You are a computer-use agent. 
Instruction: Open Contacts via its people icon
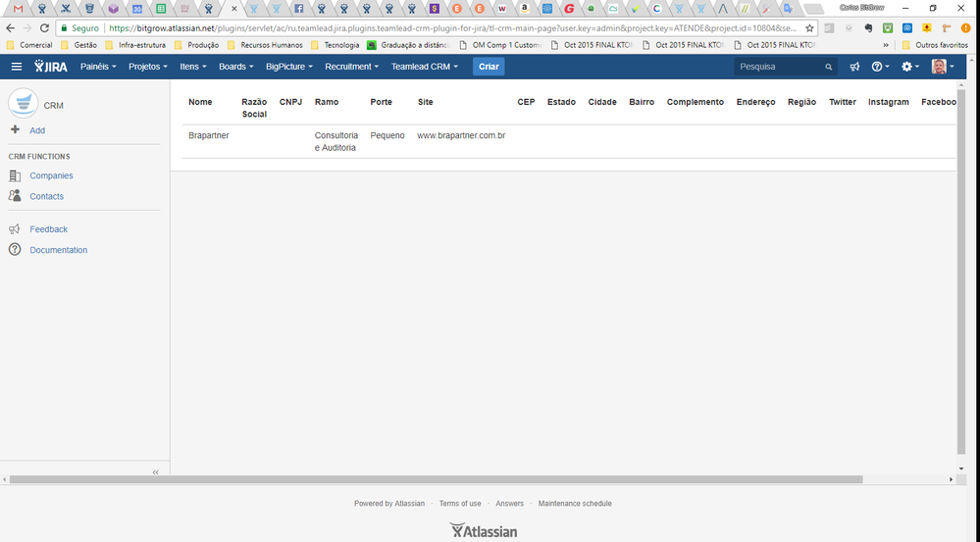coord(15,195)
